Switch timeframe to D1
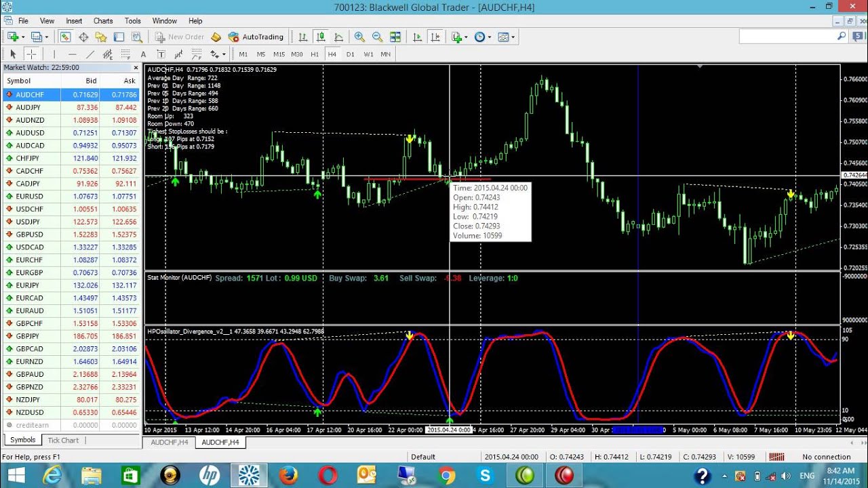 coord(351,54)
